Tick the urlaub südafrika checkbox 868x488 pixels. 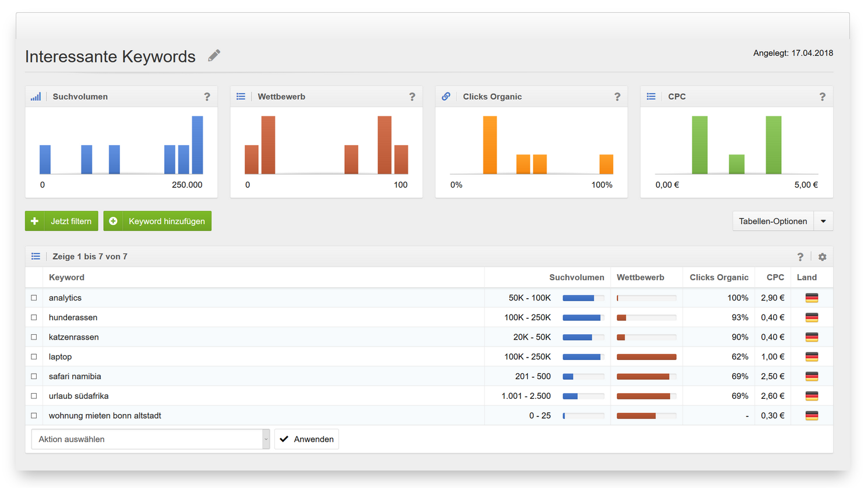pyautogui.click(x=34, y=396)
